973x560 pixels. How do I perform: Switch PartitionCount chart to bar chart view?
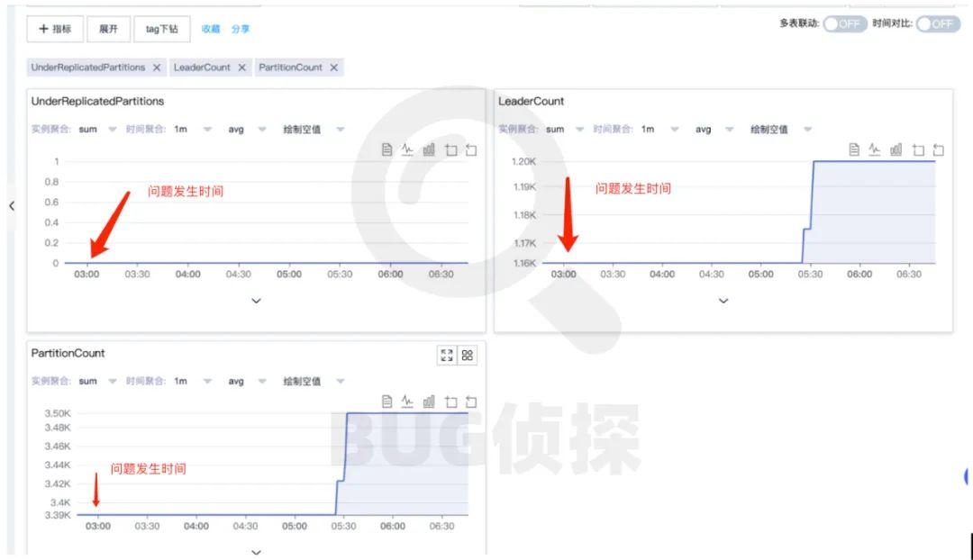431,402
